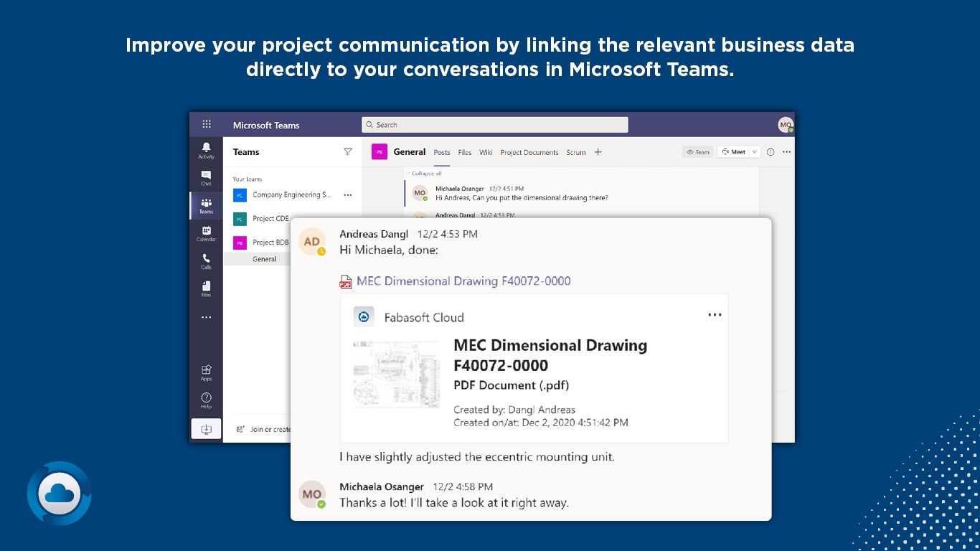Open the Apps store icon
980x551 pixels.
tap(206, 372)
